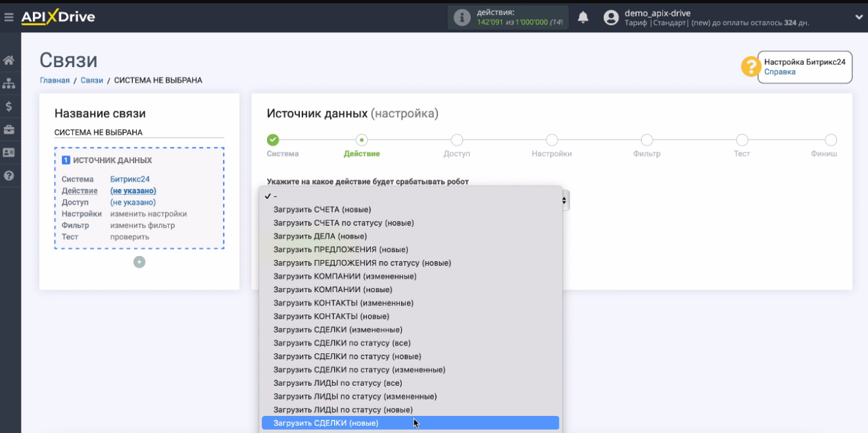Click the Тест step circle

click(742, 140)
